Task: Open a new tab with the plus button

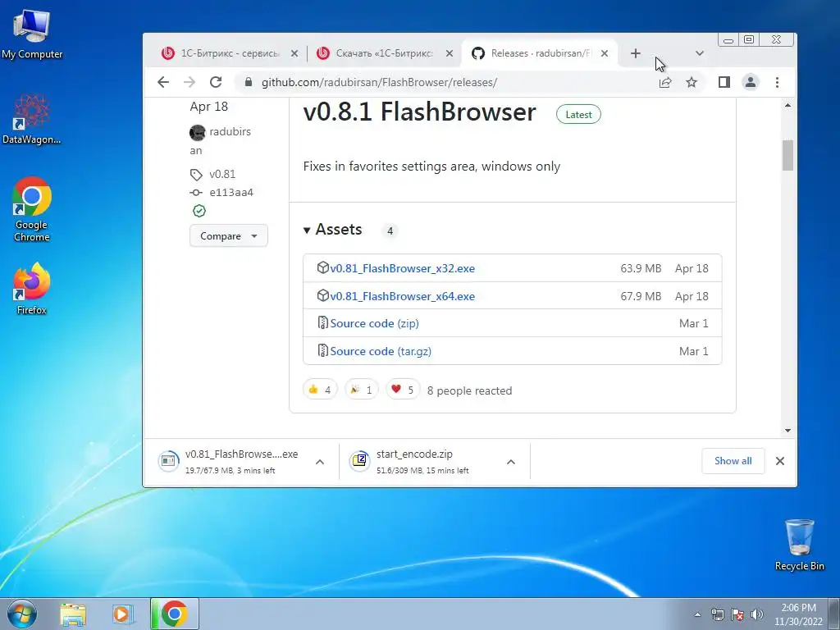Action: click(636, 53)
